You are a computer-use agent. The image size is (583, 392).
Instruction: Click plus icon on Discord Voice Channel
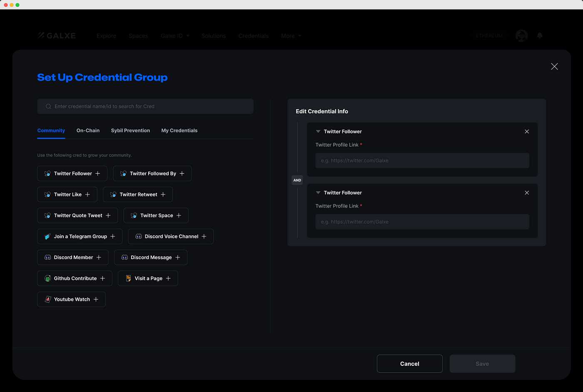click(204, 236)
